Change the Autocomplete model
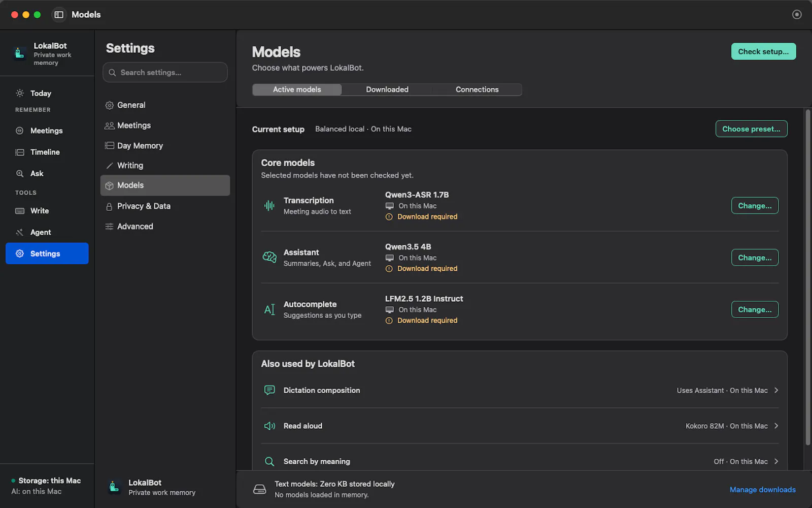The image size is (812, 508). 755,309
